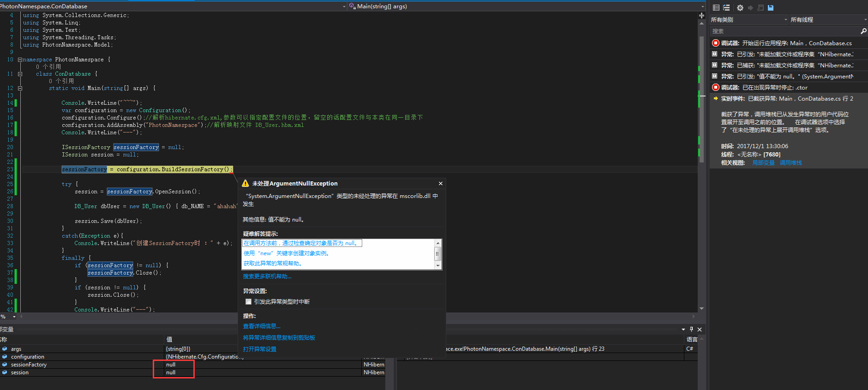Click the pin icon on the locals panel
Screen dimensions: 868x390
point(691,329)
